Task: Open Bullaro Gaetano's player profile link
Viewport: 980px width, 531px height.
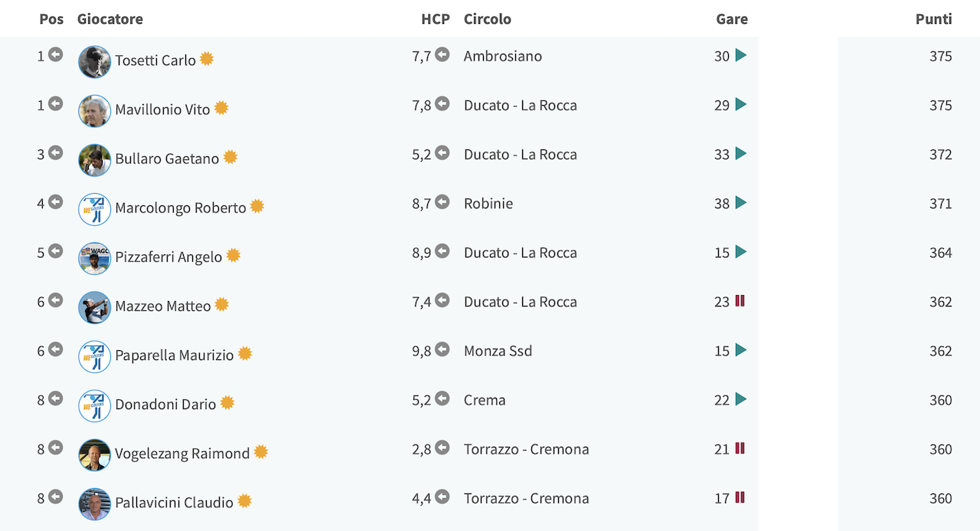Action: (167, 159)
